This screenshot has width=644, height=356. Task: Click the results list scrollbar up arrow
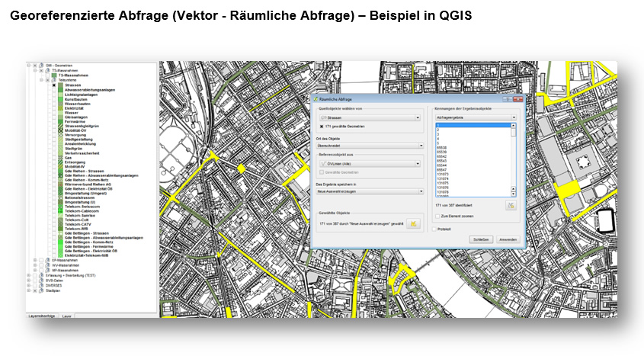click(x=514, y=125)
